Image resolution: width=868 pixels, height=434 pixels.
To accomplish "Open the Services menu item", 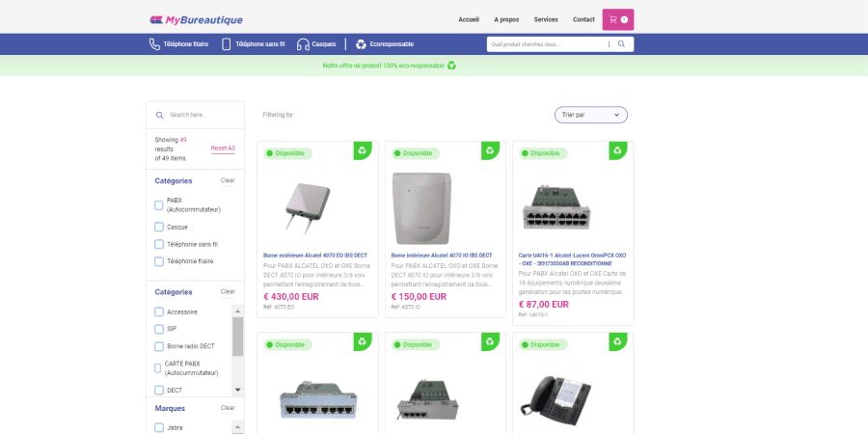I will 546,19.
